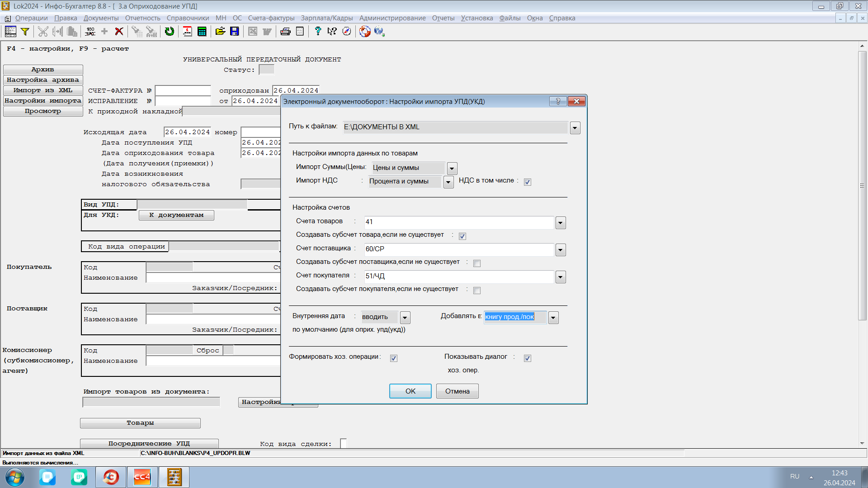Click the copy-with-arrows toolbar icon
This screenshot has width=868, height=488.
[x=57, y=31]
